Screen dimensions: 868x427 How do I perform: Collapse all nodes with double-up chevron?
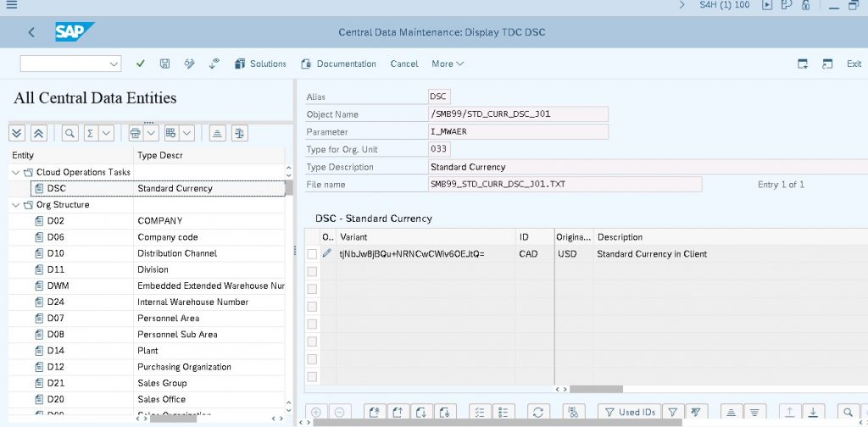tap(39, 133)
